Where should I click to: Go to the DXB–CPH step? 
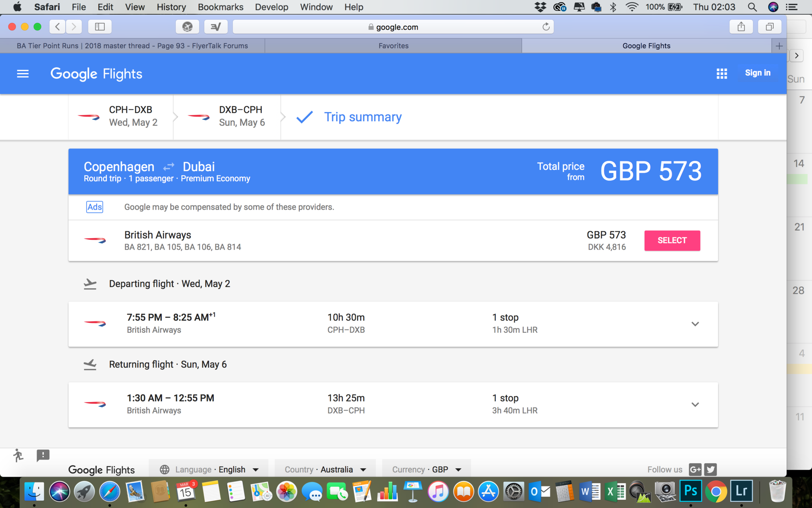pyautogui.click(x=227, y=117)
